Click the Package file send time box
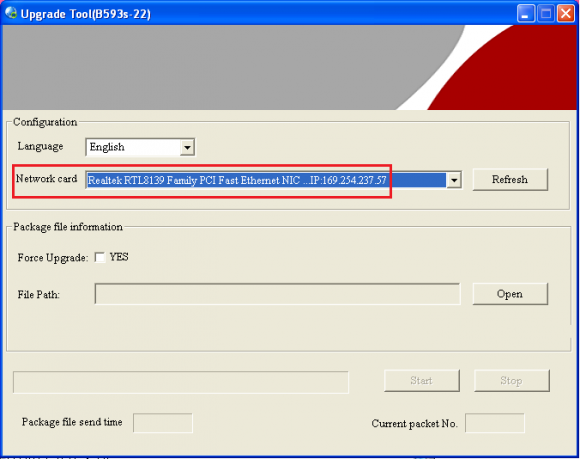This screenshot has width=580, height=459. click(x=163, y=423)
